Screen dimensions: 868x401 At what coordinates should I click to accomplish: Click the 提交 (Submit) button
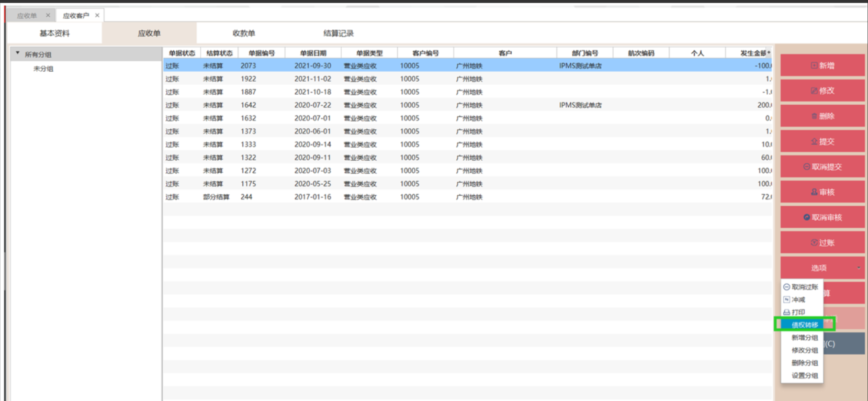(822, 141)
